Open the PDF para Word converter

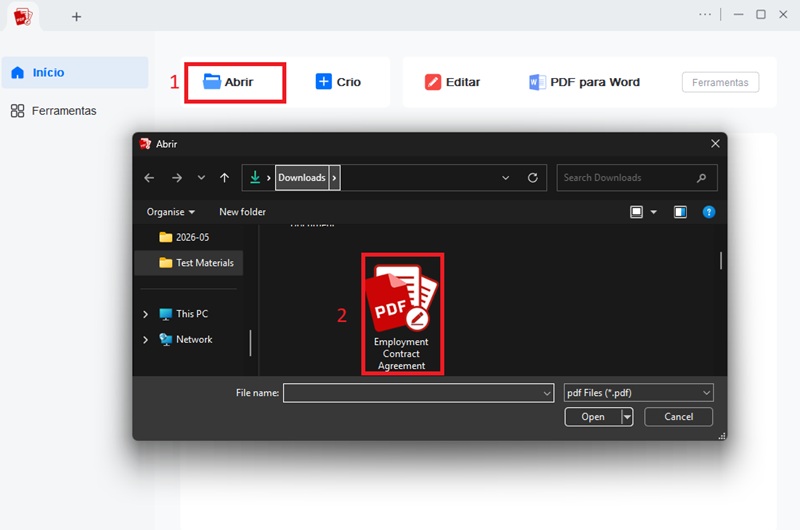click(584, 82)
